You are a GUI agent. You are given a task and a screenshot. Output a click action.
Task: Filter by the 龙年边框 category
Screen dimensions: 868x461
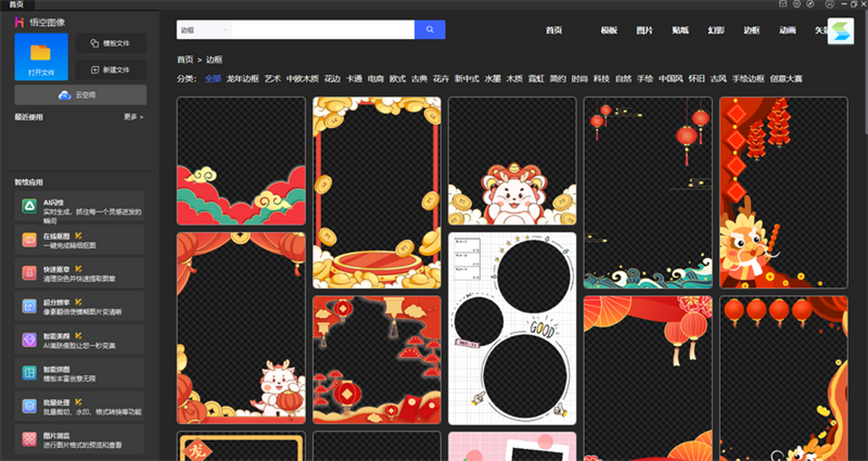[242, 79]
